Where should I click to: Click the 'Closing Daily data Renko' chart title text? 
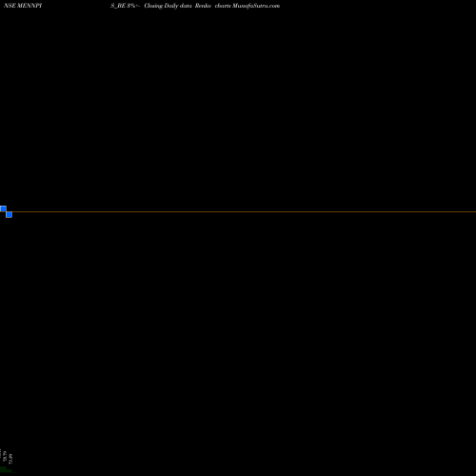178,6
